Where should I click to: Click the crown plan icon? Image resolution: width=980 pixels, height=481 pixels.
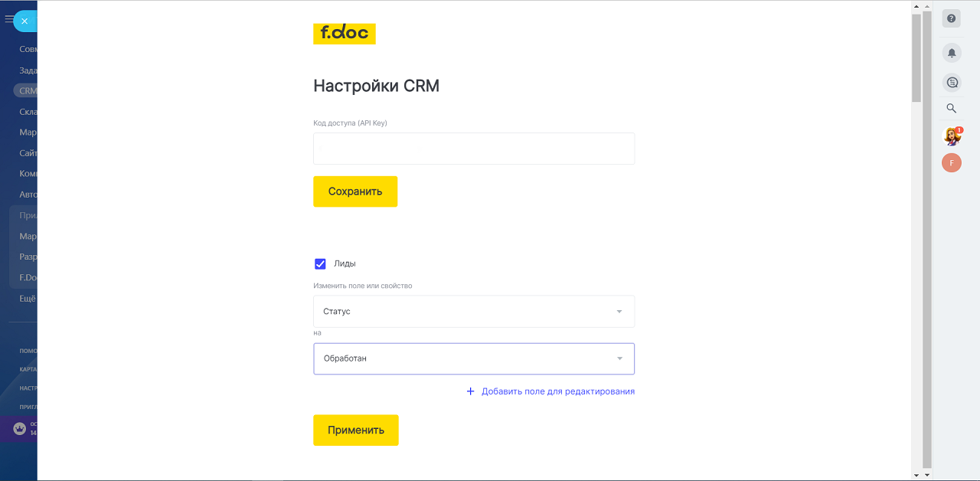[20, 428]
